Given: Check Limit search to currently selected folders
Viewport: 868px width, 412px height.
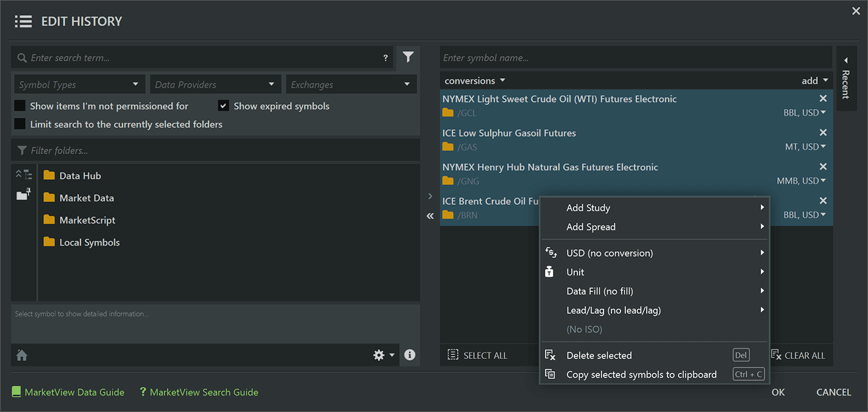Looking at the screenshot, I should 20,124.
